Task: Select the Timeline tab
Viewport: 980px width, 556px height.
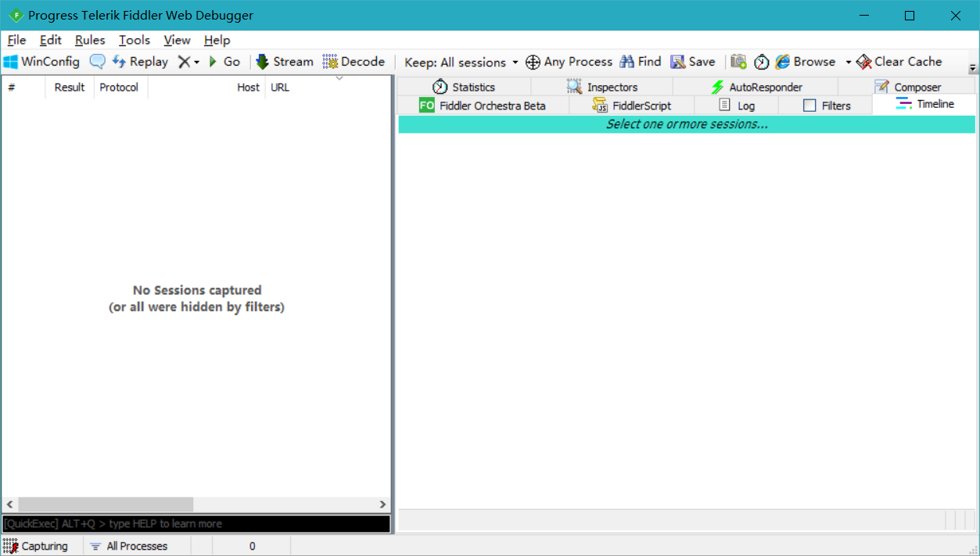Action: click(924, 104)
